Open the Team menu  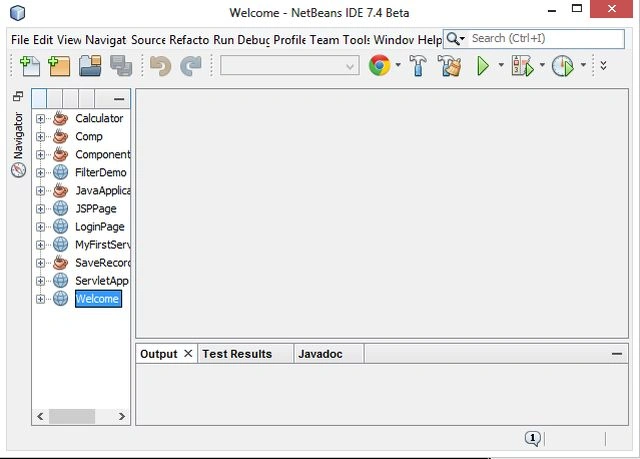[324, 40]
